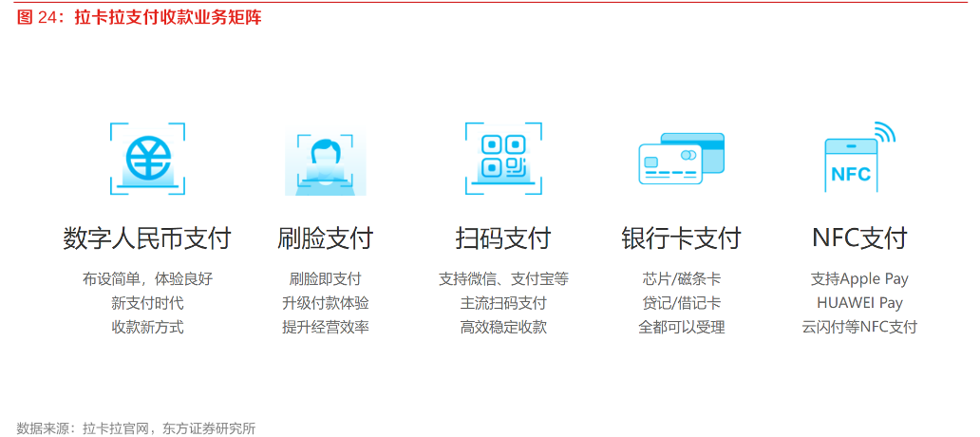
Task: Click the text 支持微信、支付宝等
Action: (503, 279)
